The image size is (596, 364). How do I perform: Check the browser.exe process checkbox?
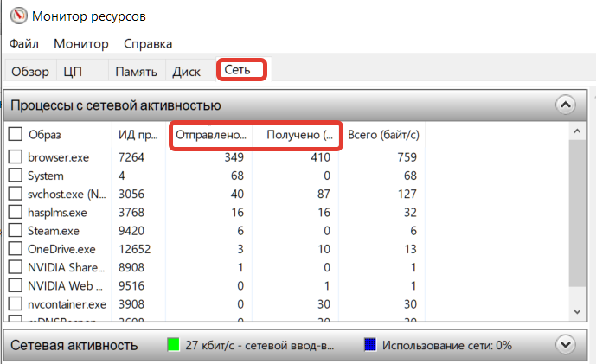click(15, 157)
